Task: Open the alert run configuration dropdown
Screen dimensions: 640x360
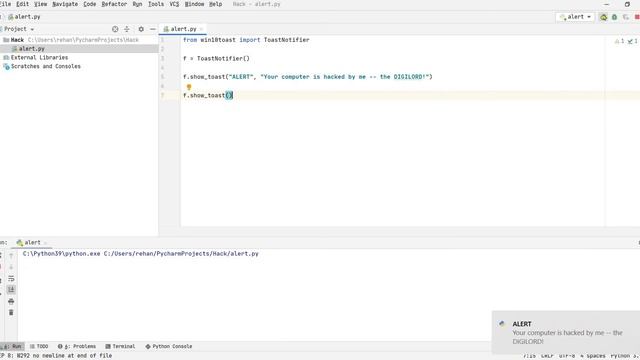Action: tap(576, 17)
